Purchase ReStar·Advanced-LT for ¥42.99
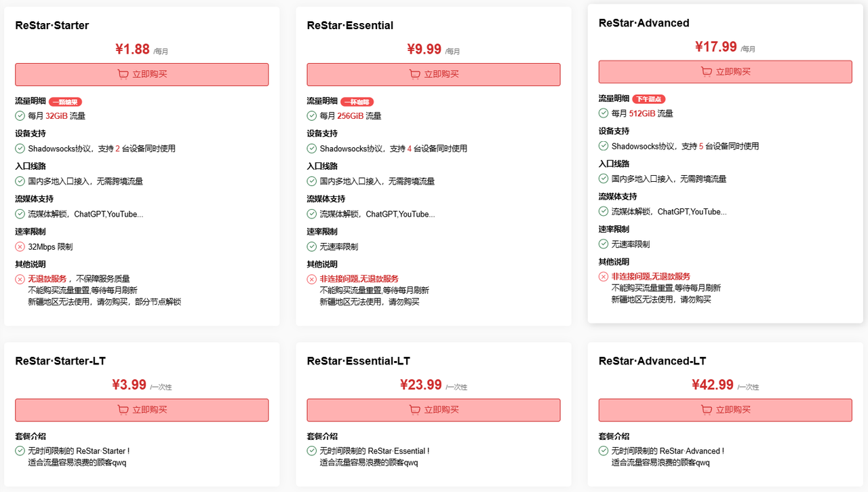The height and width of the screenshot is (492, 868). pyautogui.click(x=725, y=410)
